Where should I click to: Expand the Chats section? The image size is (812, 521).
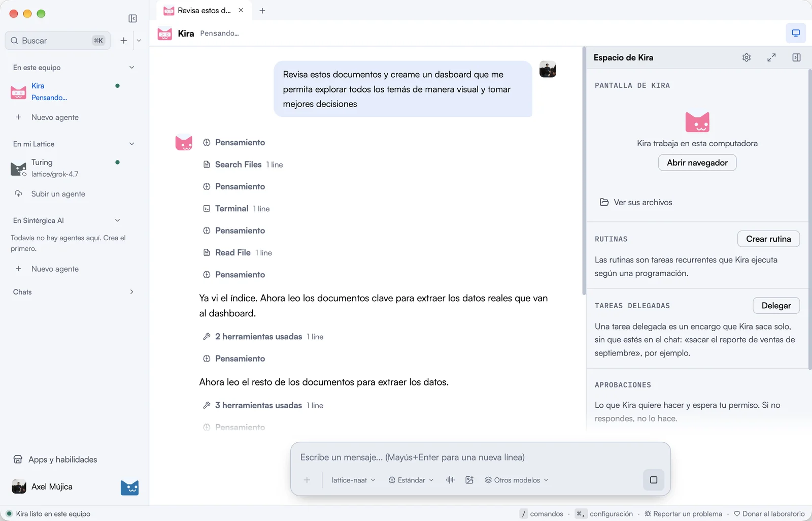[131, 292]
